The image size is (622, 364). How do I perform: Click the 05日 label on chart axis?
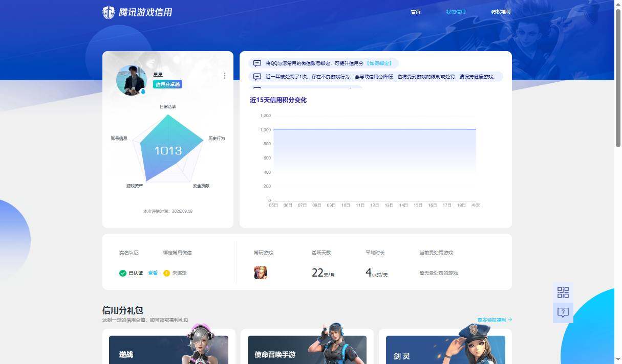[273, 205]
